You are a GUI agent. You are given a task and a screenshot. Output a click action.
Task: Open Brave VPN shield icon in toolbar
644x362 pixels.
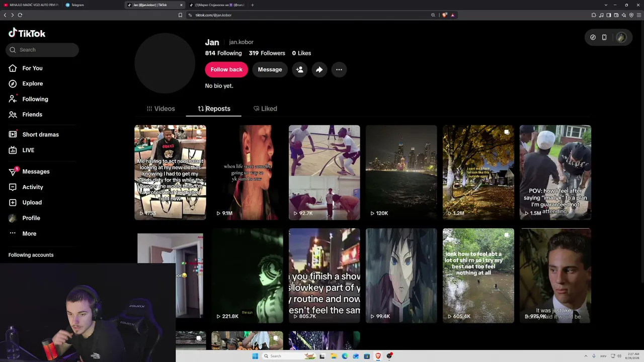631,15
